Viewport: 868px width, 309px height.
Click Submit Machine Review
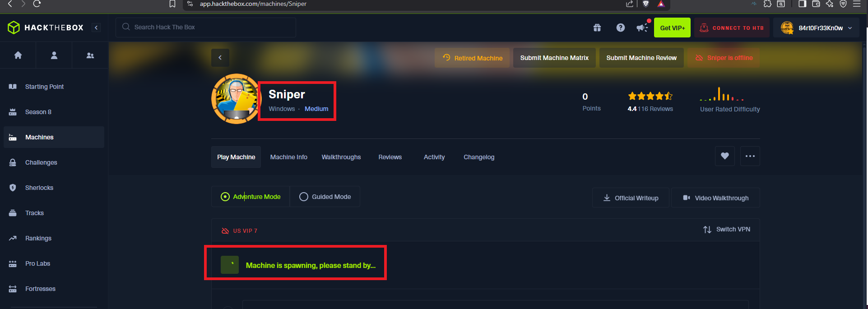tap(641, 58)
